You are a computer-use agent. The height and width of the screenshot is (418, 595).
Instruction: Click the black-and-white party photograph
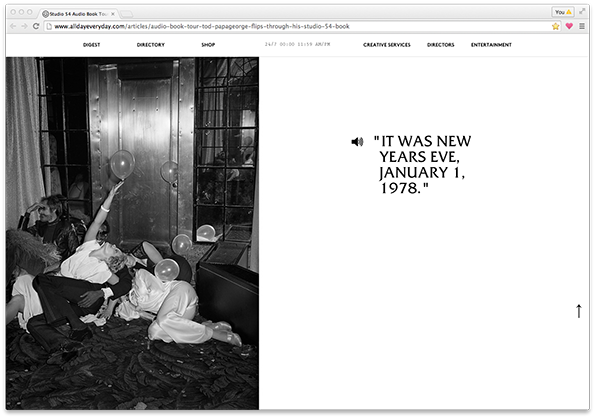coord(132,233)
